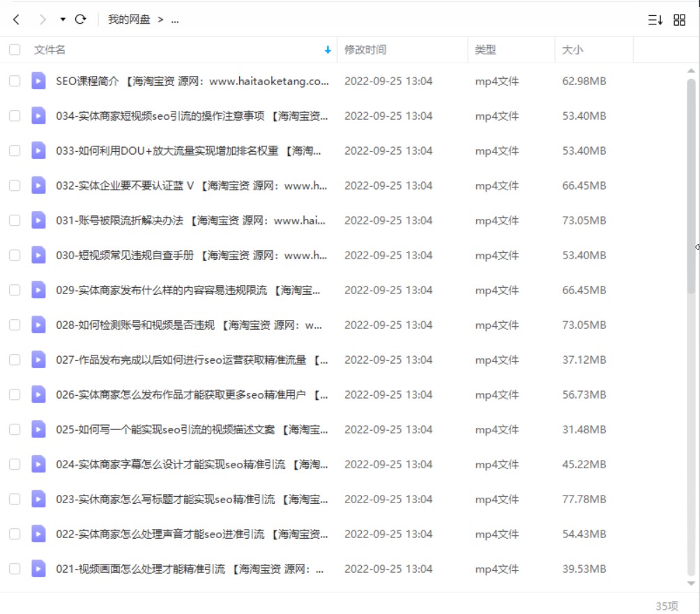Check the 034-实体商家短视频 file checkbox
The height and width of the screenshot is (614, 700).
[15, 116]
